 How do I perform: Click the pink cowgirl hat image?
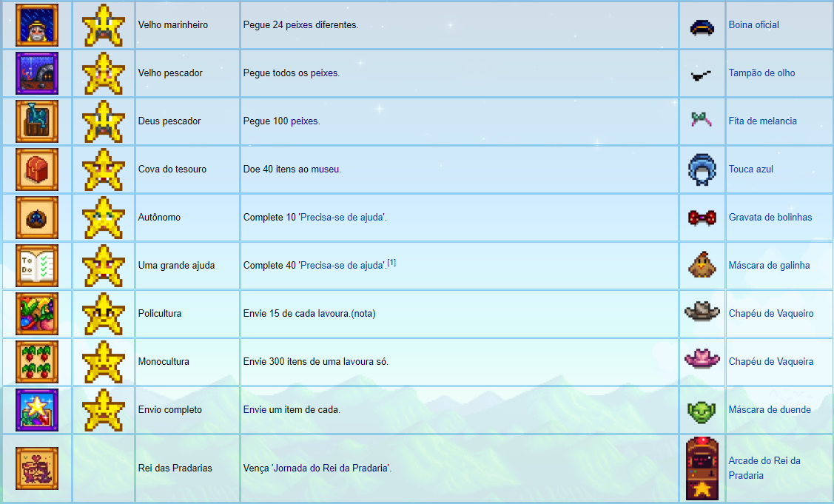click(x=702, y=359)
